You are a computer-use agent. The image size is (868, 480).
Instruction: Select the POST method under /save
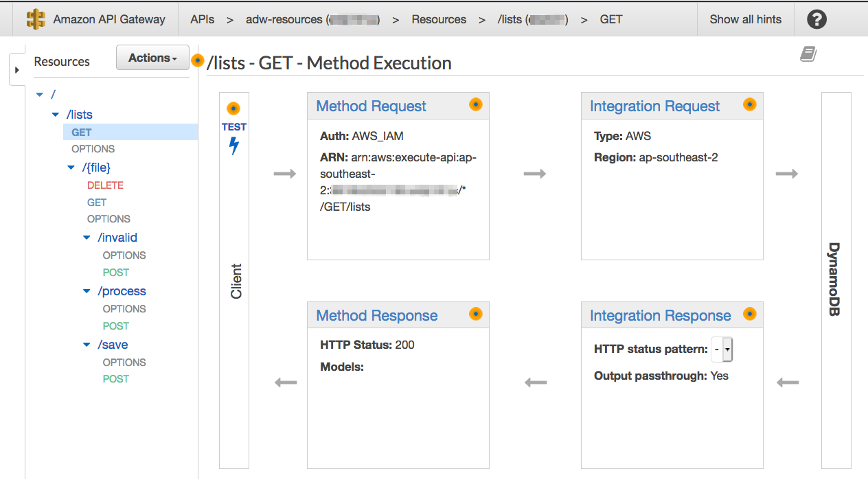pyautogui.click(x=116, y=379)
